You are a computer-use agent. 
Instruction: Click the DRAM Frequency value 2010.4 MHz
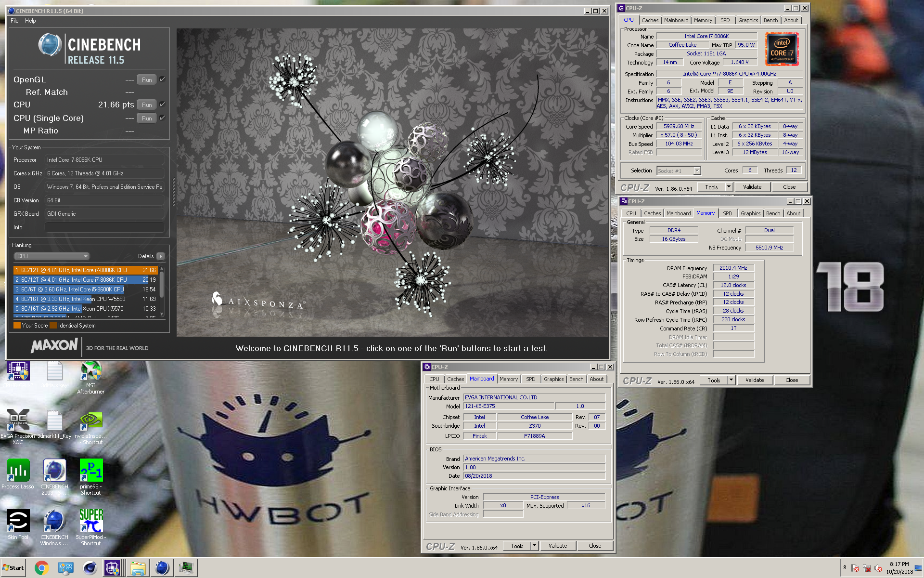(733, 268)
